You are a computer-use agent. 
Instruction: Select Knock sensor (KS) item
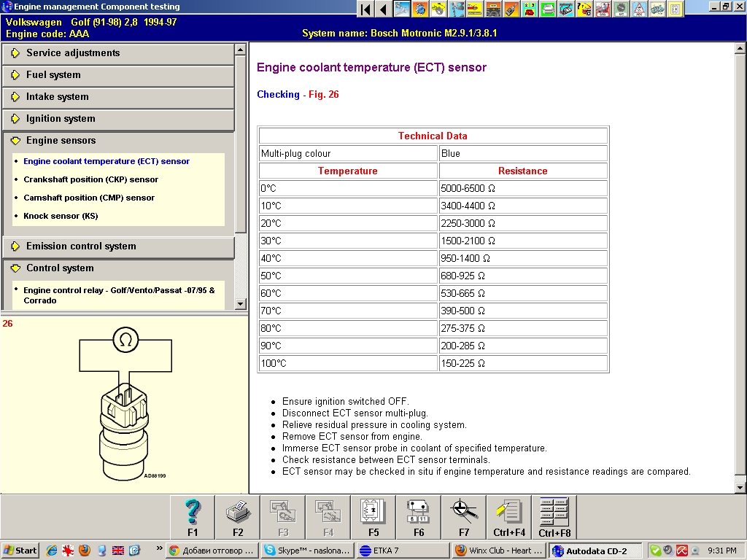[x=61, y=216]
